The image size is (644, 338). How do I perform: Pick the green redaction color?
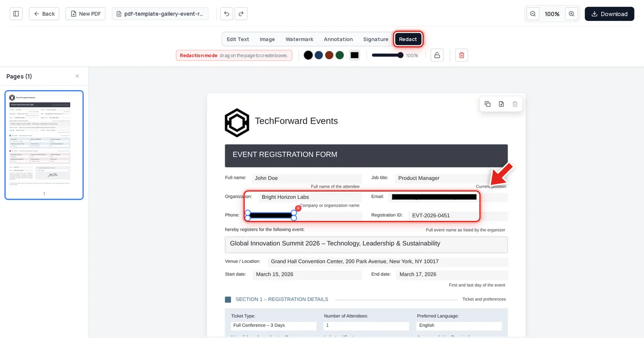340,55
